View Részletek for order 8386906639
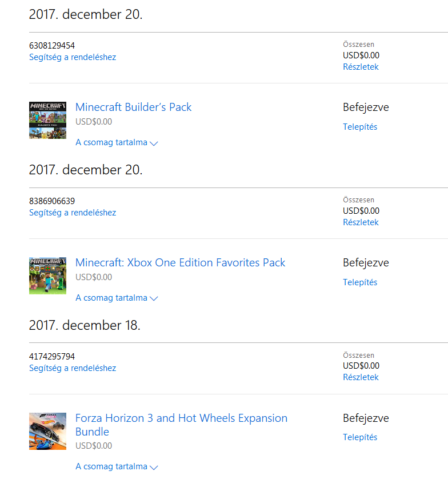Screen dimensions: 448x479 (x=361, y=222)
